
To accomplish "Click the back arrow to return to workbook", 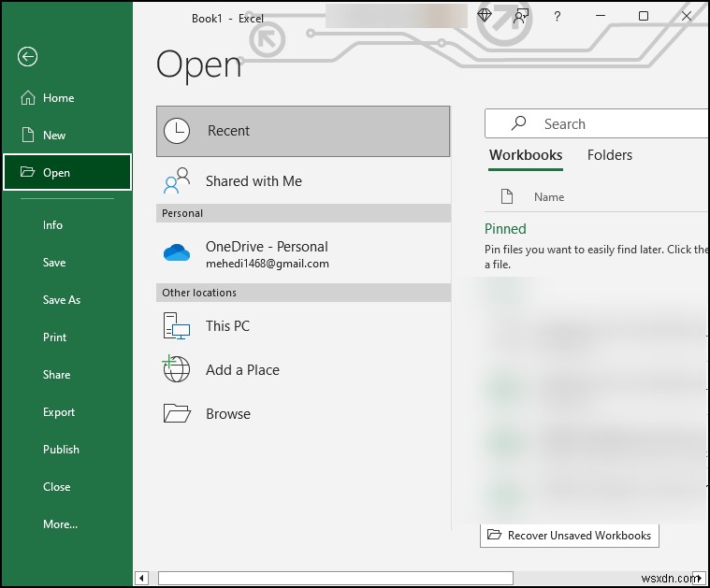I will [28, 57].
